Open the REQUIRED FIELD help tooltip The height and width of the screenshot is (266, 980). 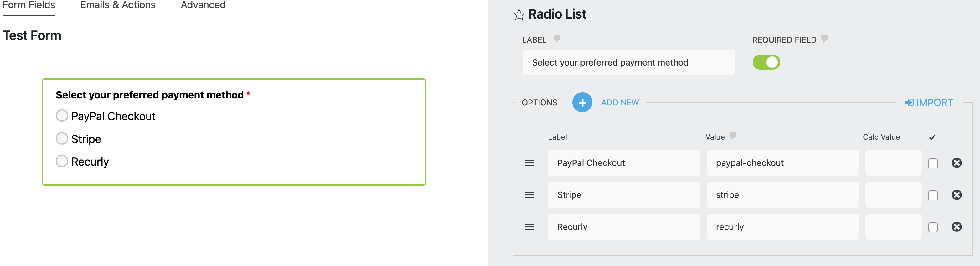[x=824, y=39]
